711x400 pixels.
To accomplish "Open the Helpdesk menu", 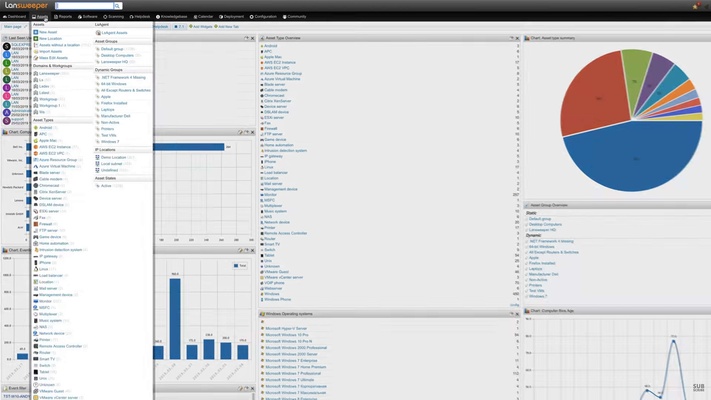I will point(140,16).
